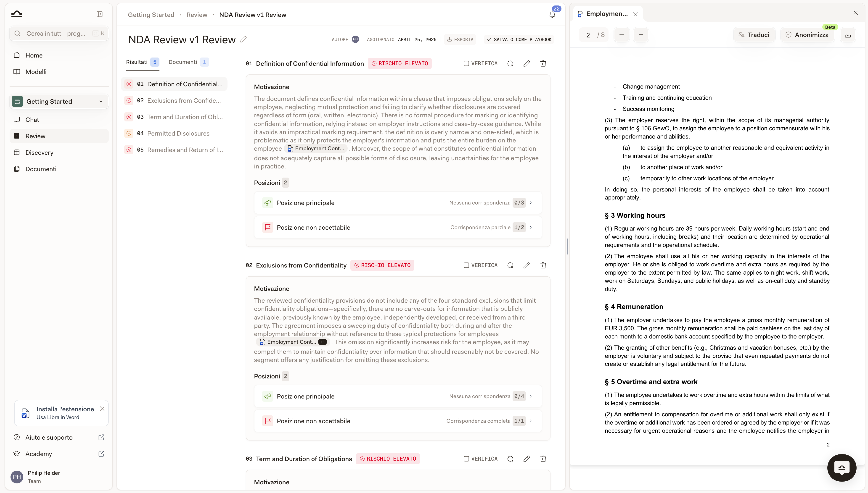Viewport: 868px width, 493px height.
Task: Click the Libra logo
Action: [17, 14]
